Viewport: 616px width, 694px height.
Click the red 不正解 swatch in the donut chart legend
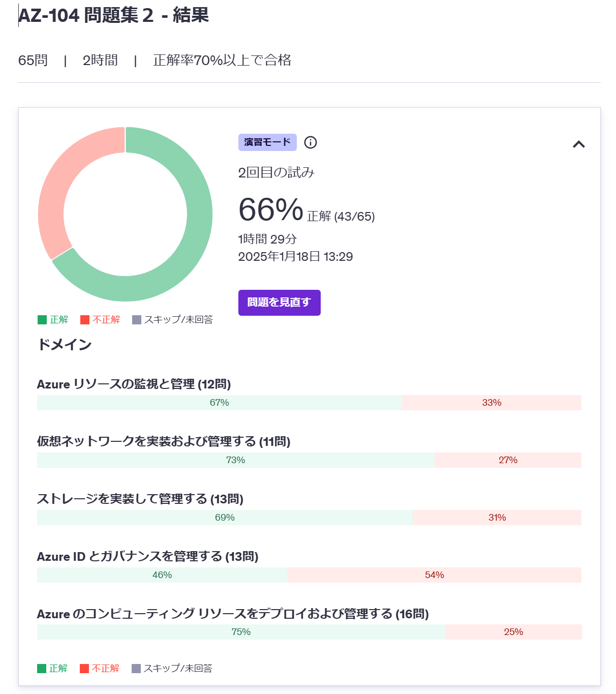85,320
